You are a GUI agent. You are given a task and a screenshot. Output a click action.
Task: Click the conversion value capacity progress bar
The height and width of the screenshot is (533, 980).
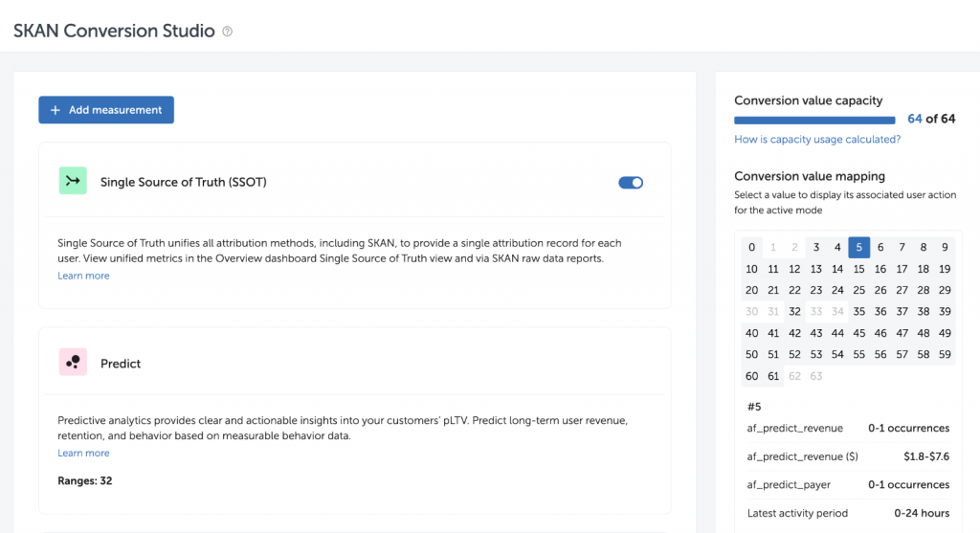[x=814, y=120]
